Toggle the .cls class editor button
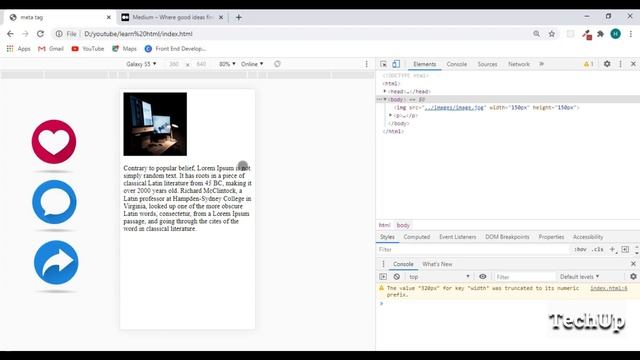The image size is (640, 360). coord(598,249)
